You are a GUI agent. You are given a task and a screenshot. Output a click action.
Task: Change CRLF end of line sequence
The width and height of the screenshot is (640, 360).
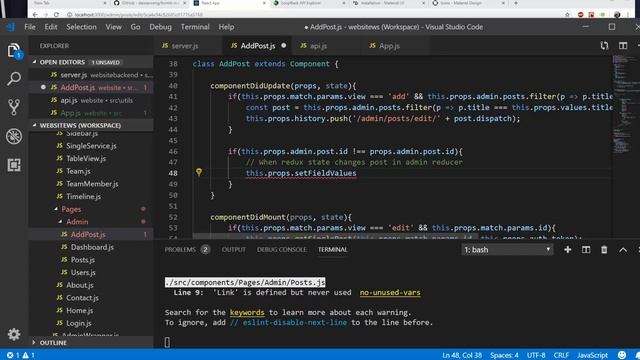click(x=561, y=355)
